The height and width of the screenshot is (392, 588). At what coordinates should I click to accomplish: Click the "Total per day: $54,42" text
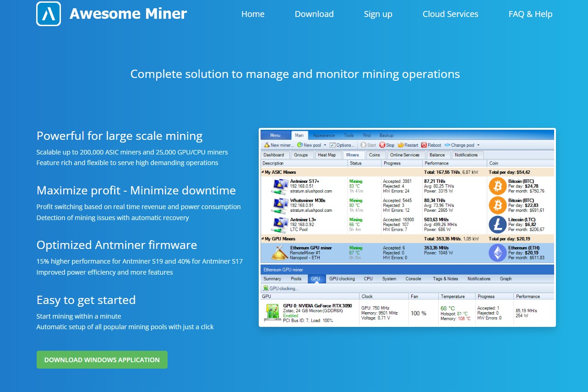[509, 172]
